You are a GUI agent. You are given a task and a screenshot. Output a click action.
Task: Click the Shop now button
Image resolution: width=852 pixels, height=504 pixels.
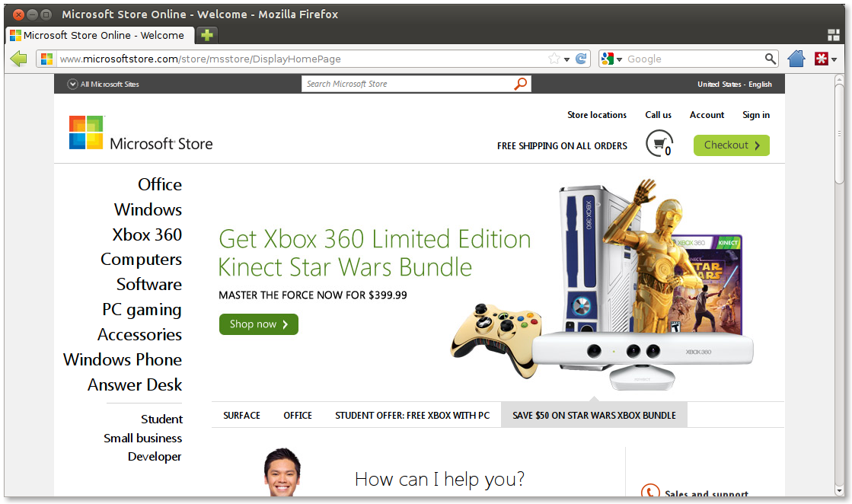259,324
